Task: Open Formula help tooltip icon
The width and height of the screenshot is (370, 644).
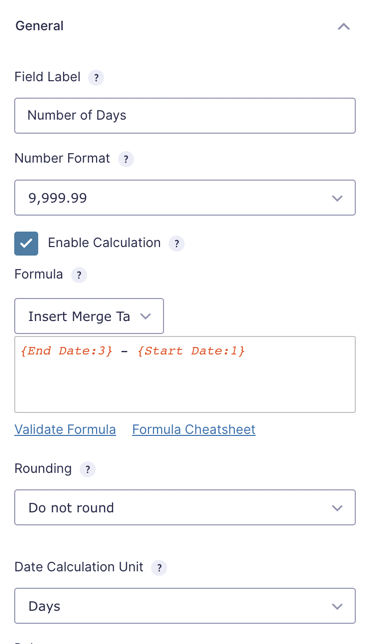Action: pos(79,275)
